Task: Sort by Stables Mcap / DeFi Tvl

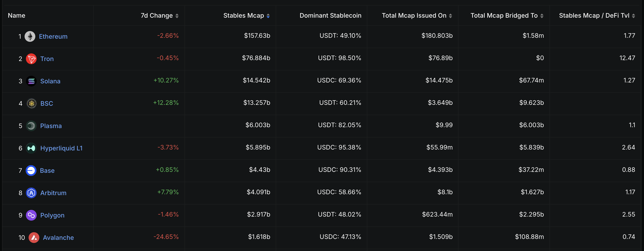Action: [633, 16]
